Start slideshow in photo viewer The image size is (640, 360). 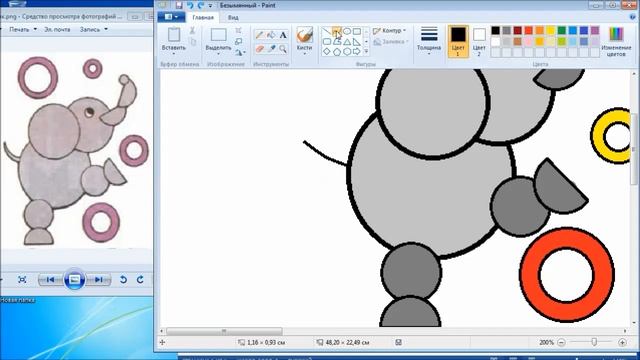[x=74, y=280]
